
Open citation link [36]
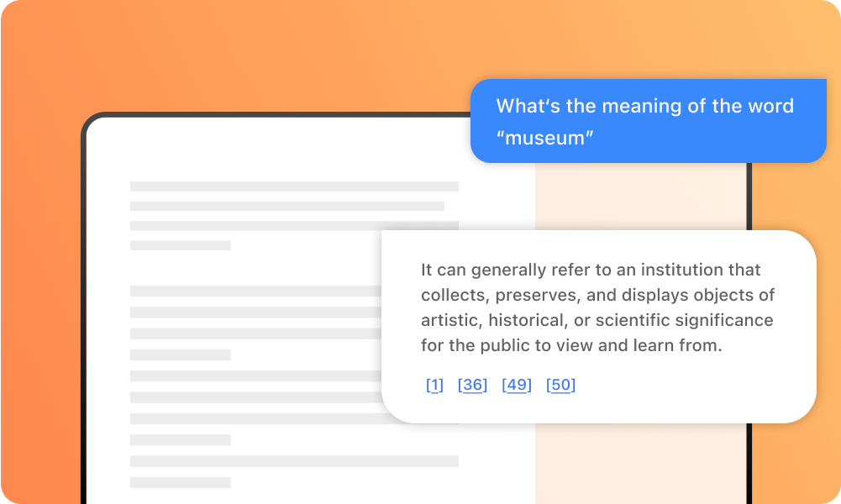pyautogui.click(x=472, y=385)
